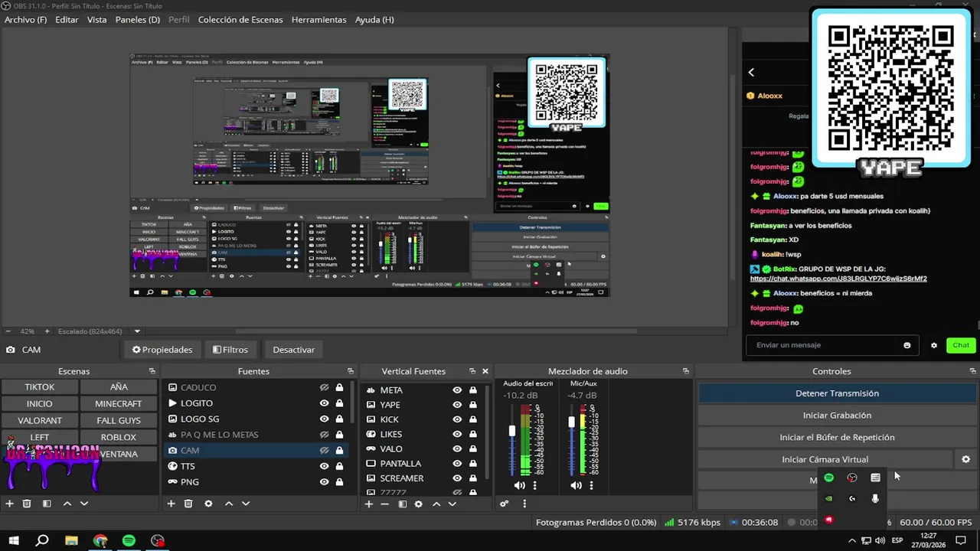Add a new scene with the Escenas plus icon
The image size is (980, 551).
point(10,504)
